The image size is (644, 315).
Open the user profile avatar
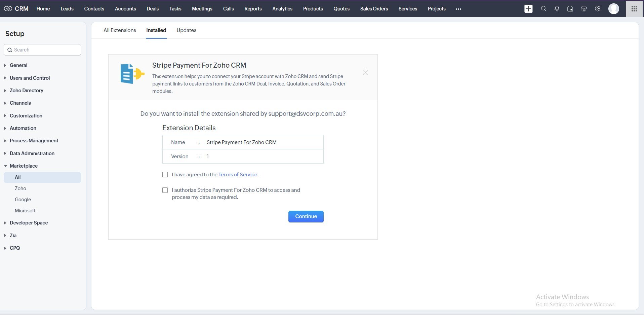click(614, 9)
